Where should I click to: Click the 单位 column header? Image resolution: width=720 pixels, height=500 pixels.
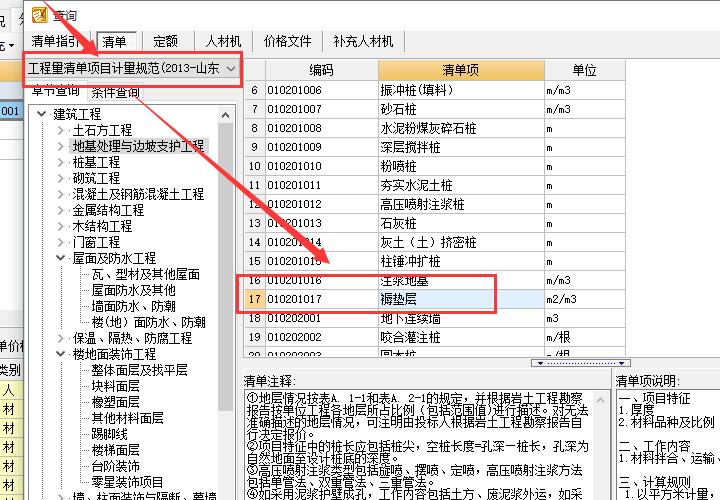[584, 70]
